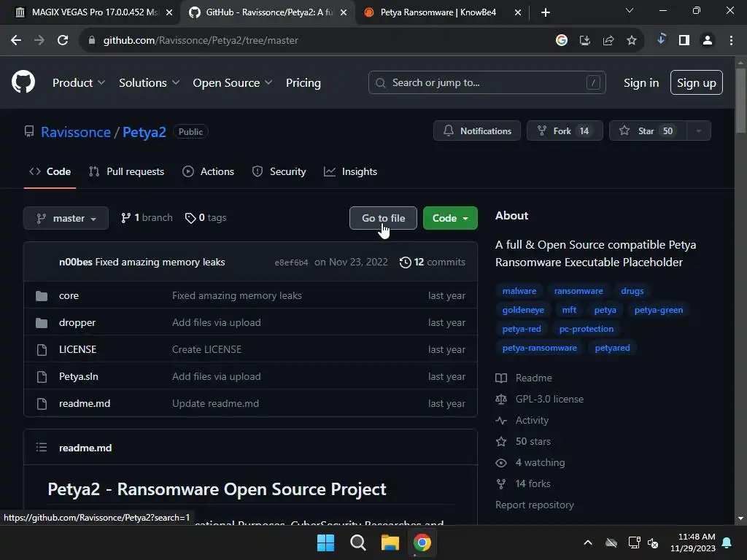Click the address bar URL
The width and height of the screenshot is (747, 560).
click(x=201, y=41)
